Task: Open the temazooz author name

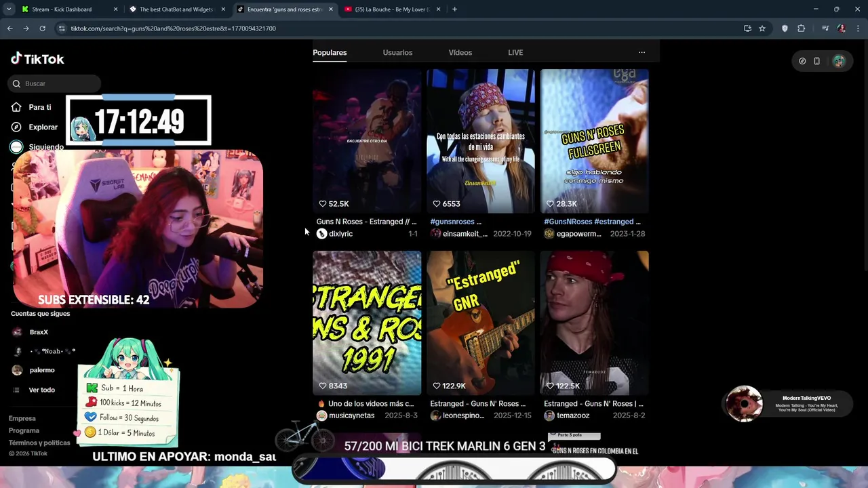Action: coord(572,415)
